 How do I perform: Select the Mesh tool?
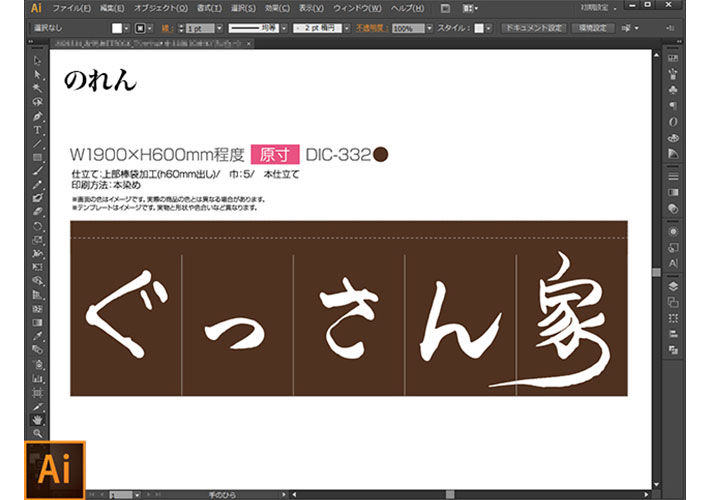(37, 309)
